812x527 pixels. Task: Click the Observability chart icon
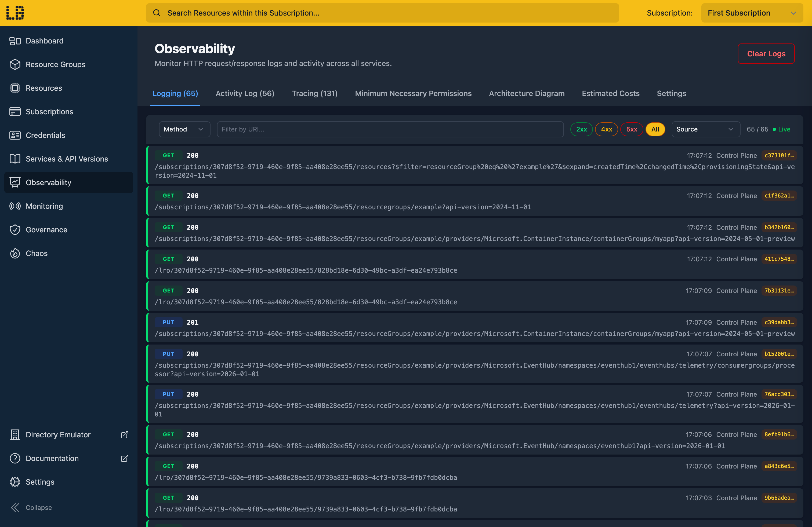click(15, 182)
